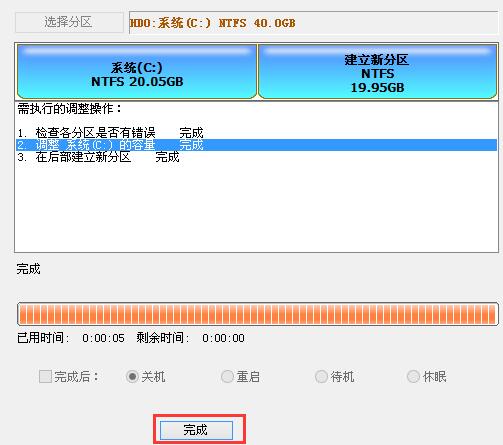
Task: Select the 关机 shutdown radio option
Action: pyautogui.click(x=132, y=377)
